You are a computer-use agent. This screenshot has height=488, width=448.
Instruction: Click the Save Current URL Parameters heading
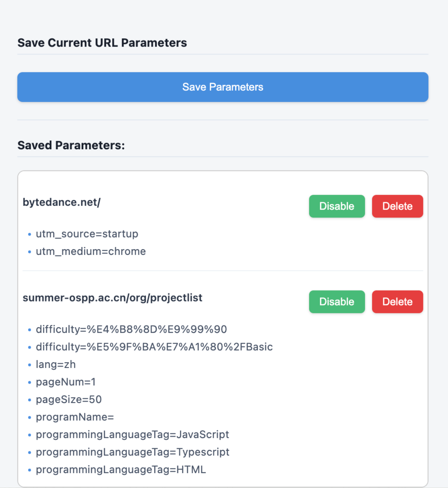[x=102, y=43]
